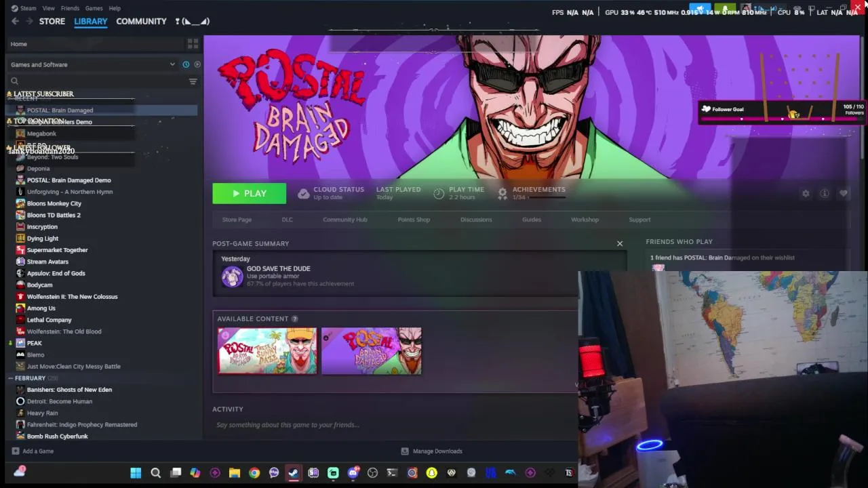Image resolution: width=868 pixels, height=488 pixels.
Task: Open the Games and Software dropdown
Action: point(93,64)
